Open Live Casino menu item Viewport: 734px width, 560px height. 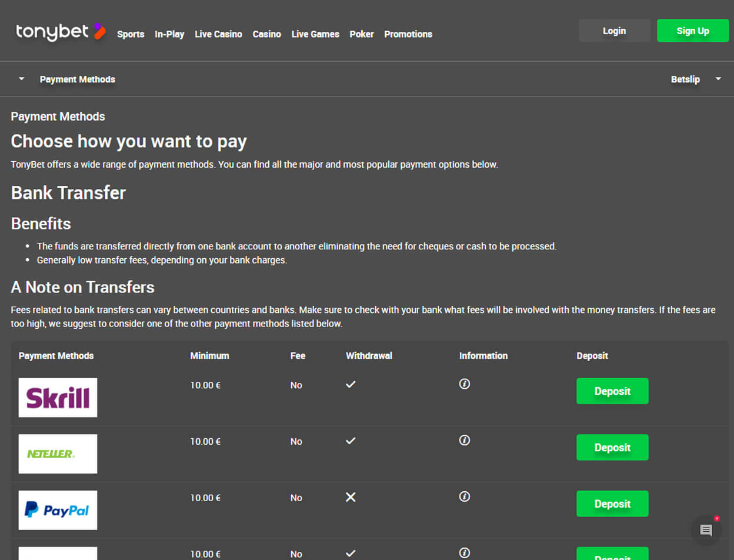[218, 34]
